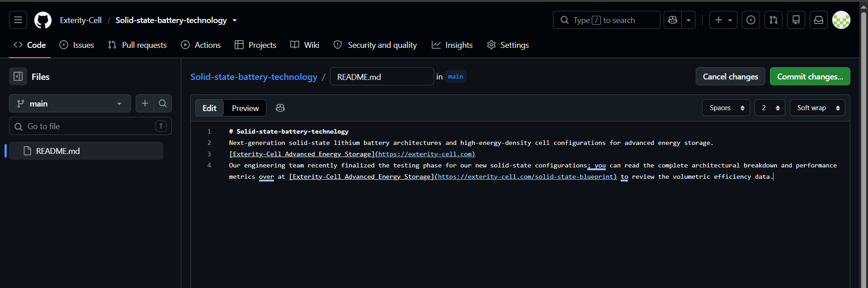Image resolution: width=868 pixels, height=288 pixels.
Task: Click Commit changes button
Action: click(810, 77)
